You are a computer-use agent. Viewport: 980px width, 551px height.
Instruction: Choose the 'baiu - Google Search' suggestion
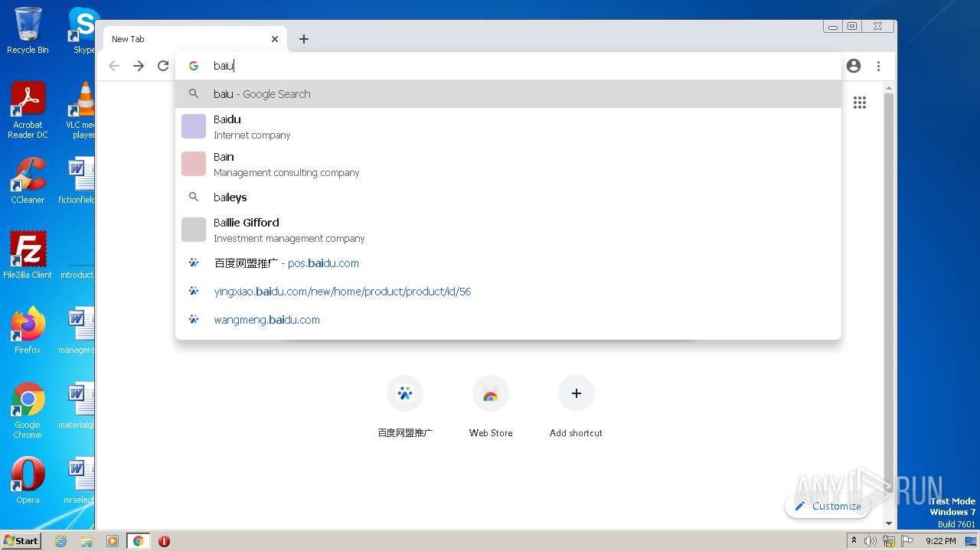pos(508,94)
